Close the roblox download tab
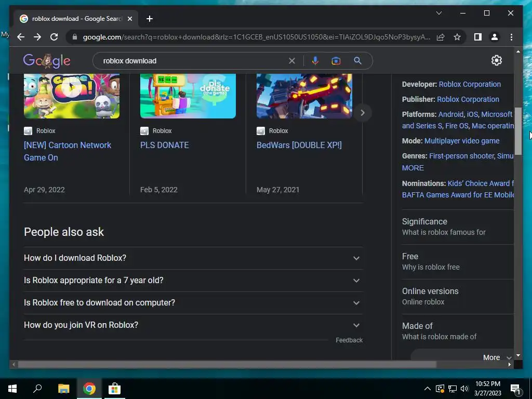 point(129,19)
